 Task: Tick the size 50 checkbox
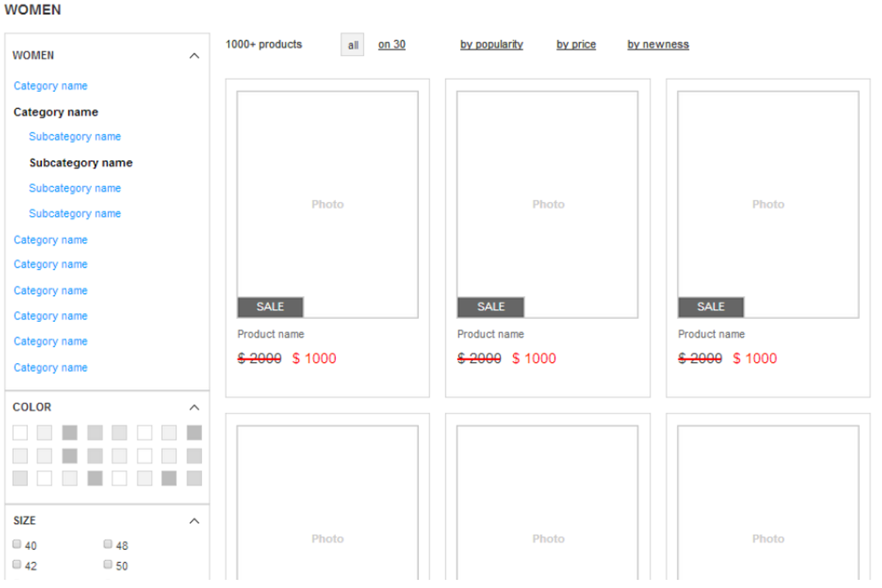[x=107, y=564]
